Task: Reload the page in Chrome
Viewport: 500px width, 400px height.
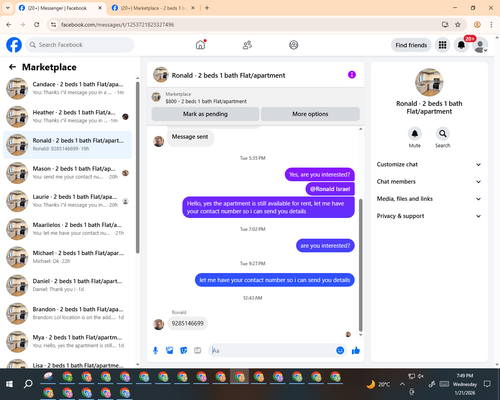Action: (x=37, y=24)
